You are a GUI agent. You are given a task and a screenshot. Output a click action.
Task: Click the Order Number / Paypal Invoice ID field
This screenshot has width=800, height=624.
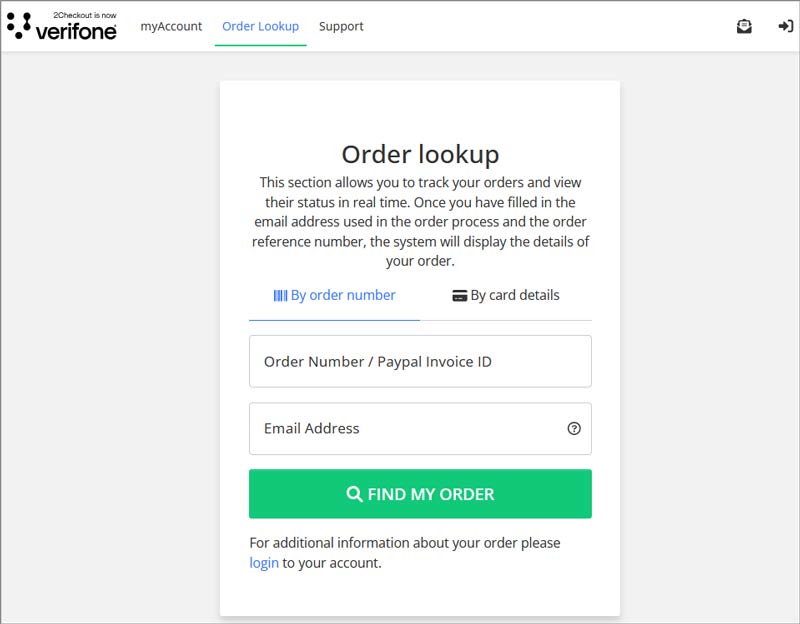(420, 361)
